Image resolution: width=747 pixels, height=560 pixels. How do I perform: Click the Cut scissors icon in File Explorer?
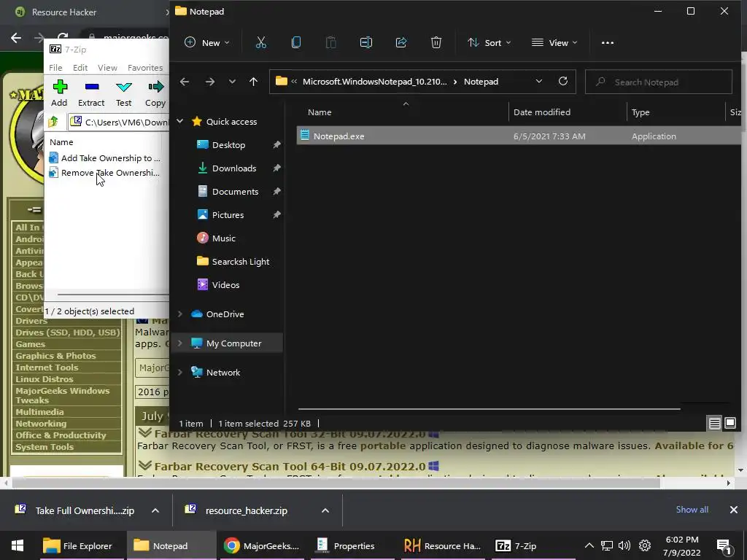point(261,42)
